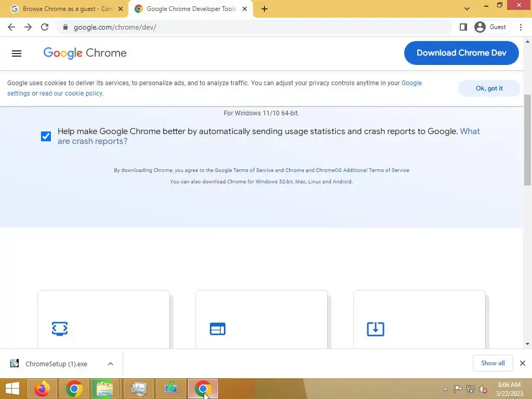Choose Windows 32-bit download link
532x399 pixels.
point(274,182)
